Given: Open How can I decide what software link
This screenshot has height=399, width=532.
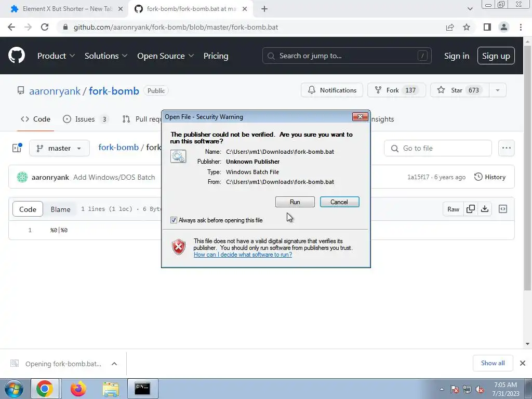Looking at the screenshot, I should (x=243, y=255).
